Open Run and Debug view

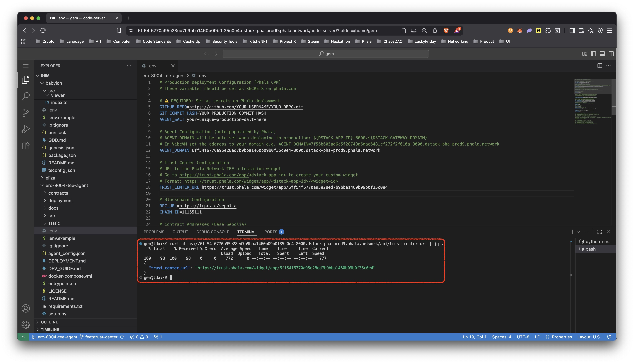tap(25, 129)
